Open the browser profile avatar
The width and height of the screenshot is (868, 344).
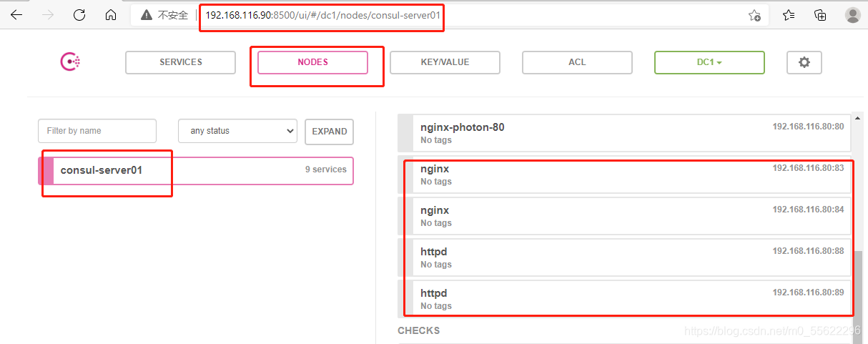(x=852, y=15)
